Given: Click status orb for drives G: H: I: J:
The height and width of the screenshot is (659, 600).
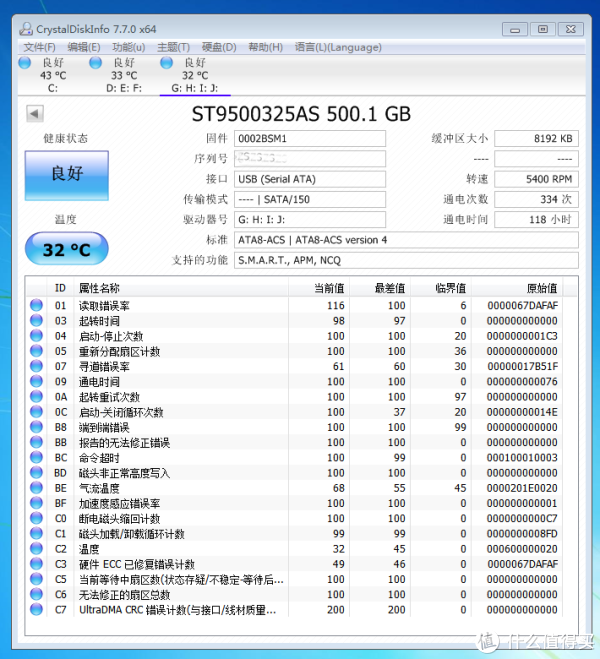Looking at the screenshot, I should (167, 63).
